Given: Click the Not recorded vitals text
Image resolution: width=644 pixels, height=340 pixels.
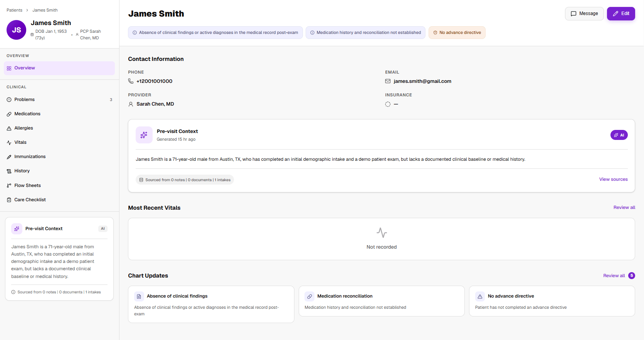Looking at the screenshot, I should coord(382,247).
